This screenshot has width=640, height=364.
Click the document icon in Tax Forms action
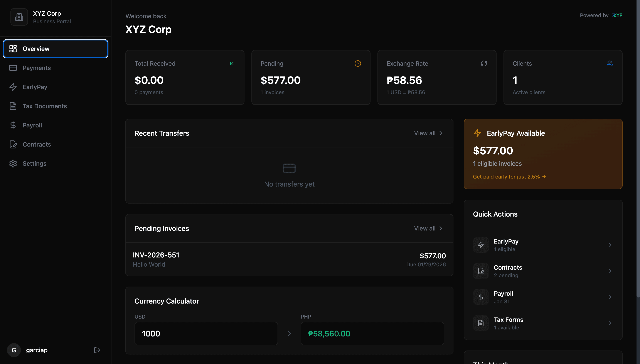pyautogui.click(x=481, y=323)
